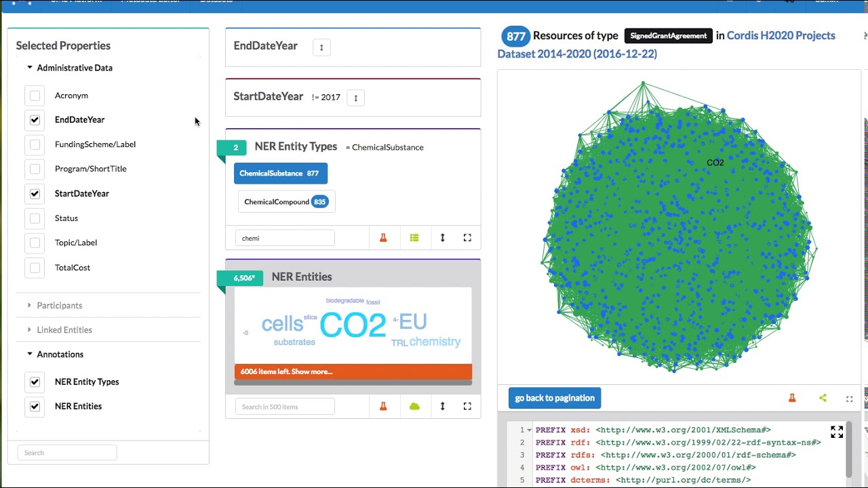868x488 pixels.
Task: Click '6006 items left. Show more...' bar
Action: pos(353,371)
